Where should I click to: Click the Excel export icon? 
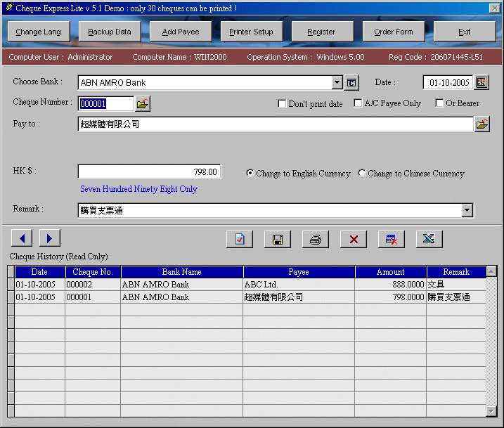(x=429, y=239)
